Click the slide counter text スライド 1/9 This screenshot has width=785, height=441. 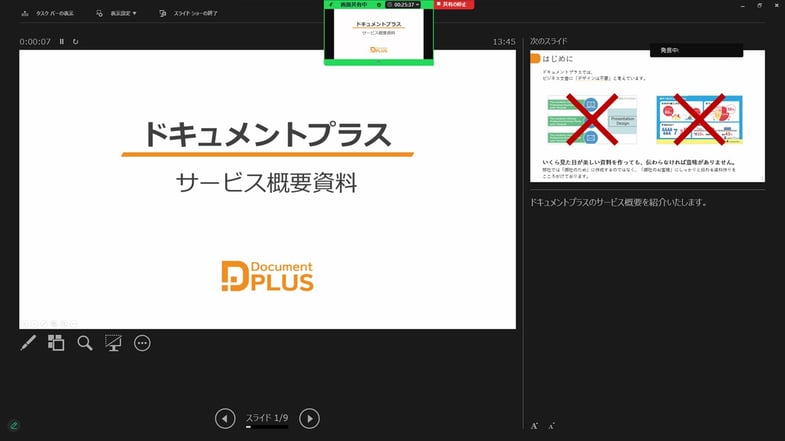tap(267, 417)
